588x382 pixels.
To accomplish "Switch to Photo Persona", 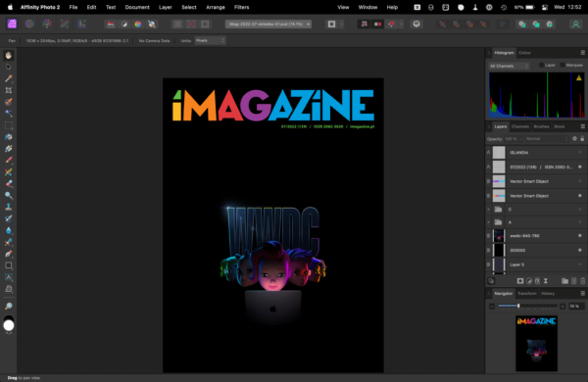I will pyautogui.click(x=12, y=24).
